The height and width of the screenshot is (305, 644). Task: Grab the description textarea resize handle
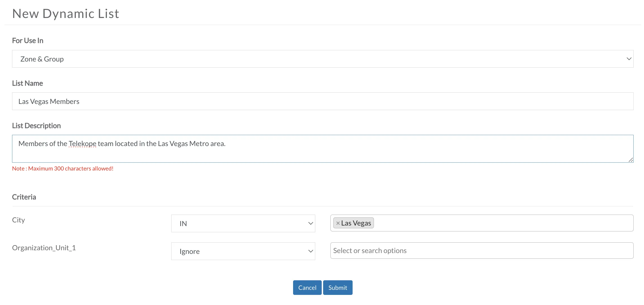[631, 160]
